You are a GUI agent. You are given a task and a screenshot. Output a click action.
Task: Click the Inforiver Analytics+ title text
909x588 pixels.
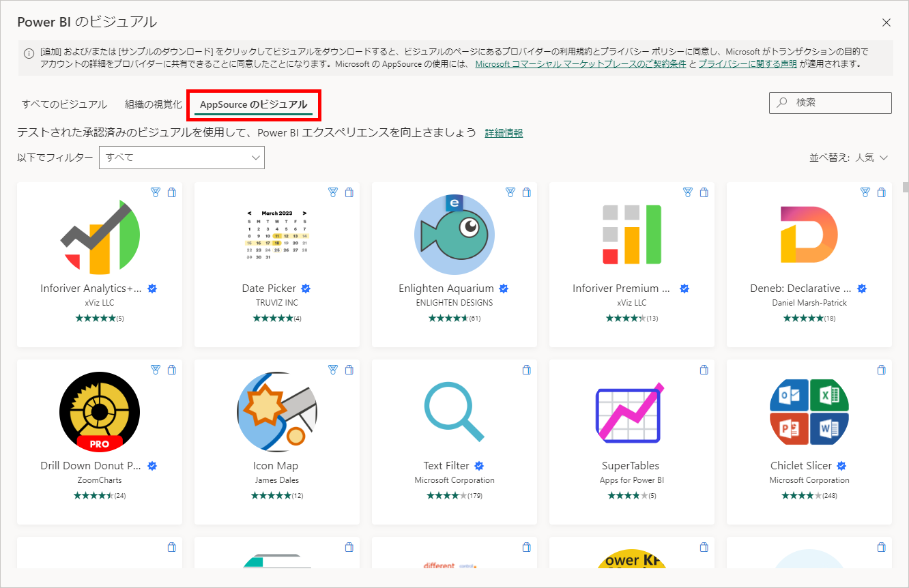point(91,289)
